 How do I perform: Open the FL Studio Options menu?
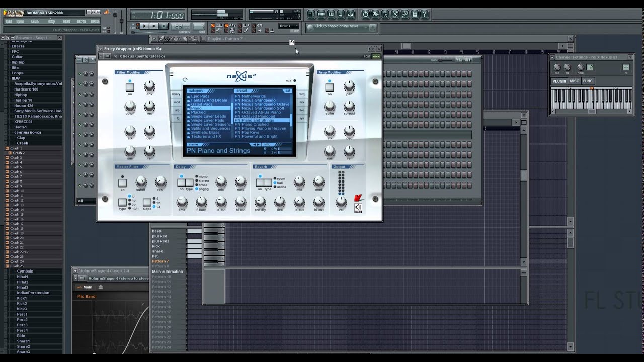[66, 21]
